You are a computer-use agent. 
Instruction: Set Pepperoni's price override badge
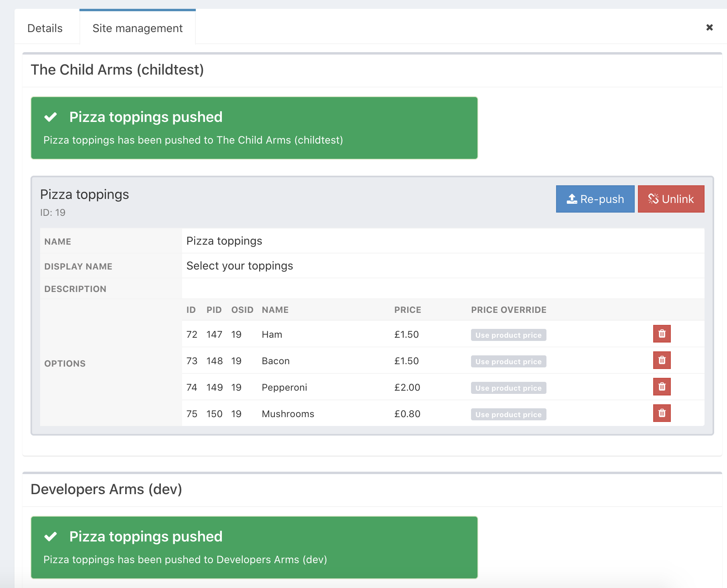(508, 388)
